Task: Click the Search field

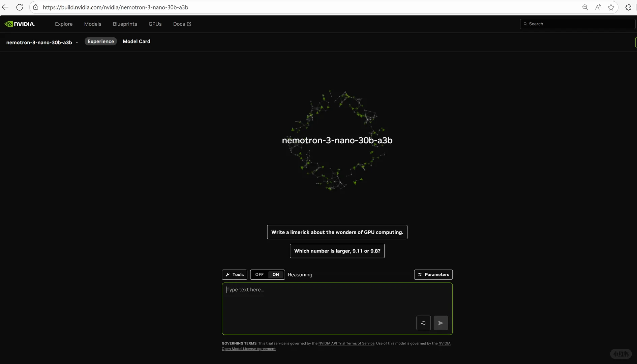Action: pos(577,24)
